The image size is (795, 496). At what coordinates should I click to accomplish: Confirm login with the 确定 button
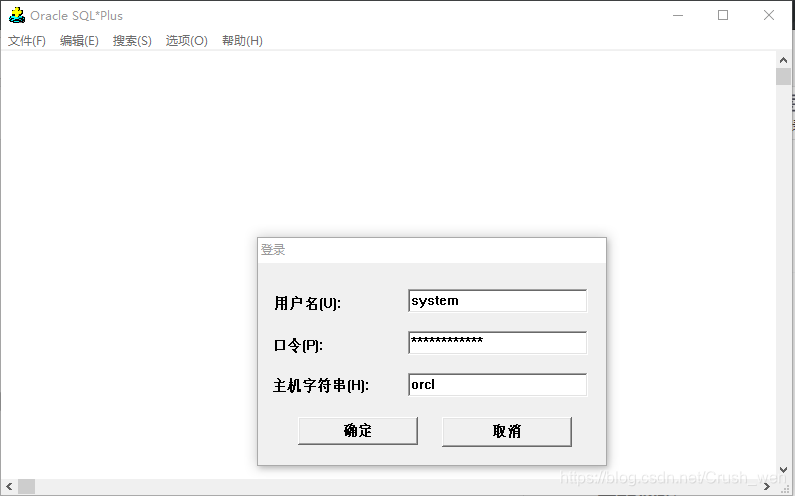click(x=358, y=431)
